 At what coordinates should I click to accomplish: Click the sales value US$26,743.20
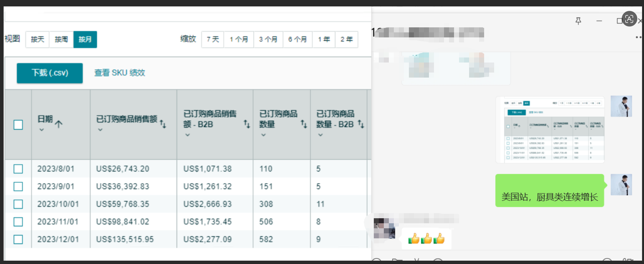tap(123, 169)
